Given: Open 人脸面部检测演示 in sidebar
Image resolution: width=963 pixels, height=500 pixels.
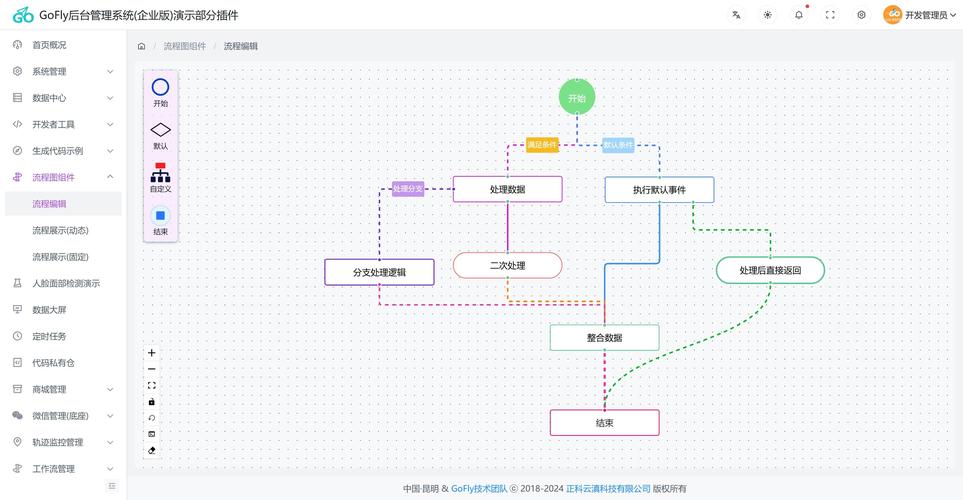Looking at the screenshot, I should coord(63,283).
